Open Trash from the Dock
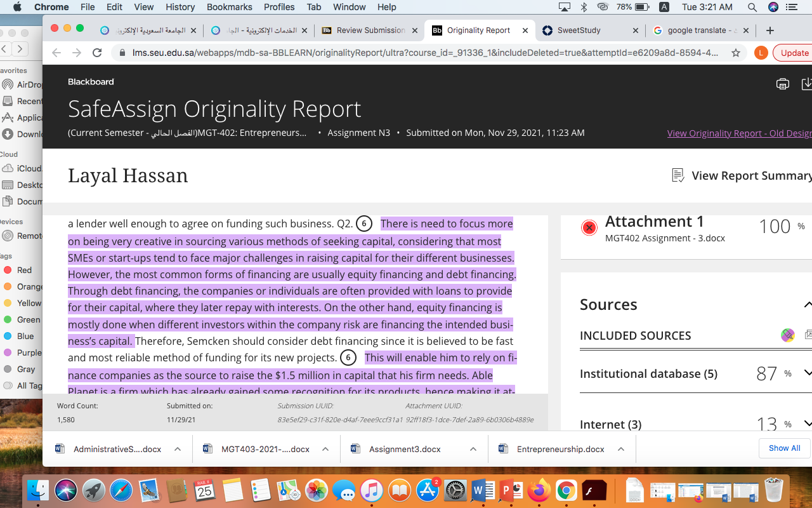The height and width of the screenshot is (508, 812). [x=774, y=490]
